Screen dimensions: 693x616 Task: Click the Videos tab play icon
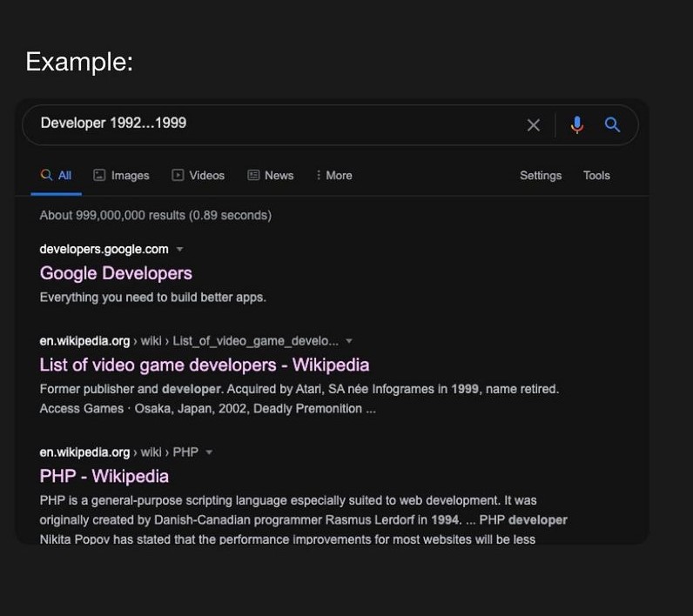click(x=178, y=175)
